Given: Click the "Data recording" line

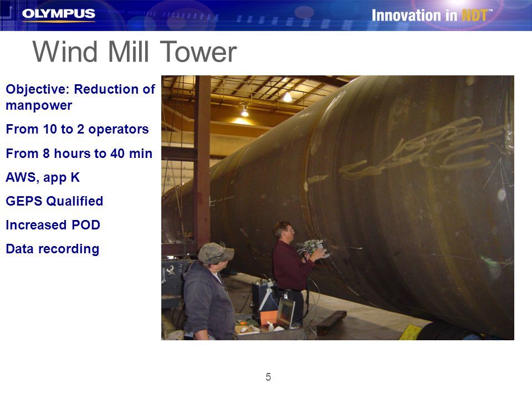Looking at the screenshot, I should (53, 249).
